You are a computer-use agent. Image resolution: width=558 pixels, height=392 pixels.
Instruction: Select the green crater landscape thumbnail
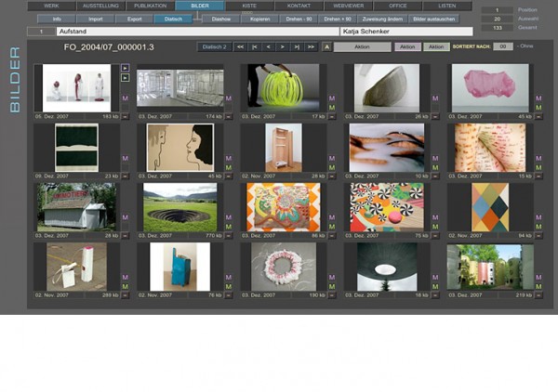179,206
